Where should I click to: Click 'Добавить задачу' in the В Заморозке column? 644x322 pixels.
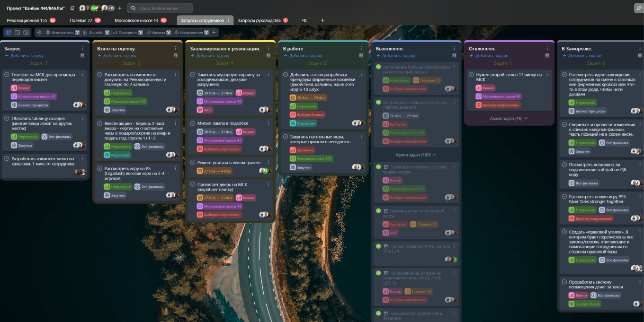581,56
